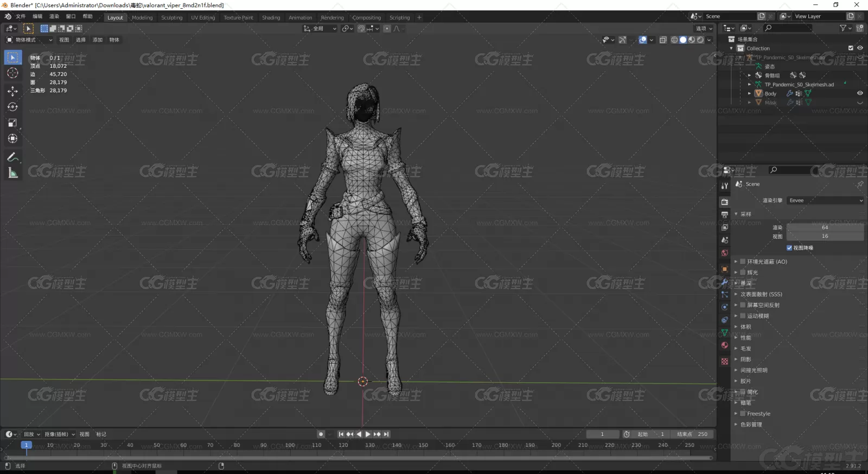Open the 渲染引擎 Eevee dropdown
This screenshot has height=474, width=868.
(x=825, y=200)
